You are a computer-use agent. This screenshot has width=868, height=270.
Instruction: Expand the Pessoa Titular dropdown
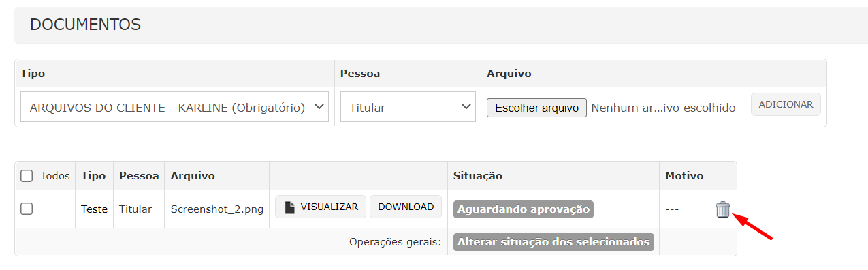pos(408,107)
